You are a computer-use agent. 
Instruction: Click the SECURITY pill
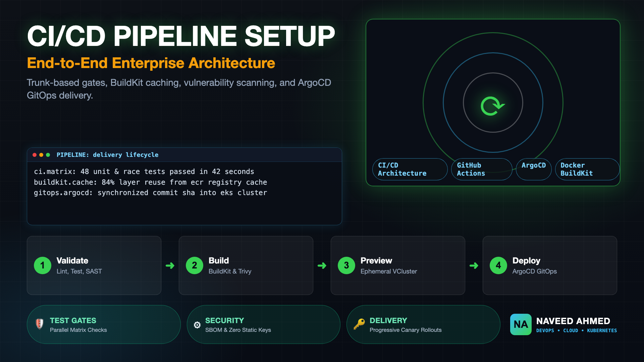pos(264,324)
